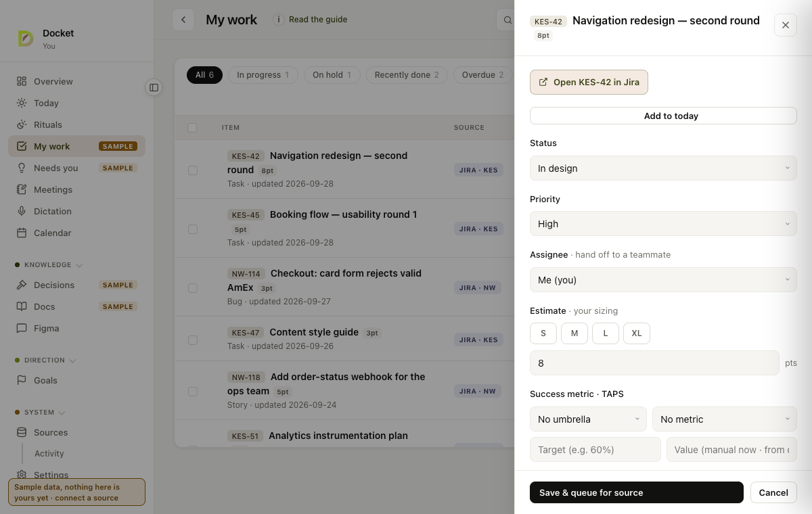Image resolution: width=812 pixels, height=514 pixels.
Task: Click Add to today button
Action: pyautogui.click(x=663, y=116)
